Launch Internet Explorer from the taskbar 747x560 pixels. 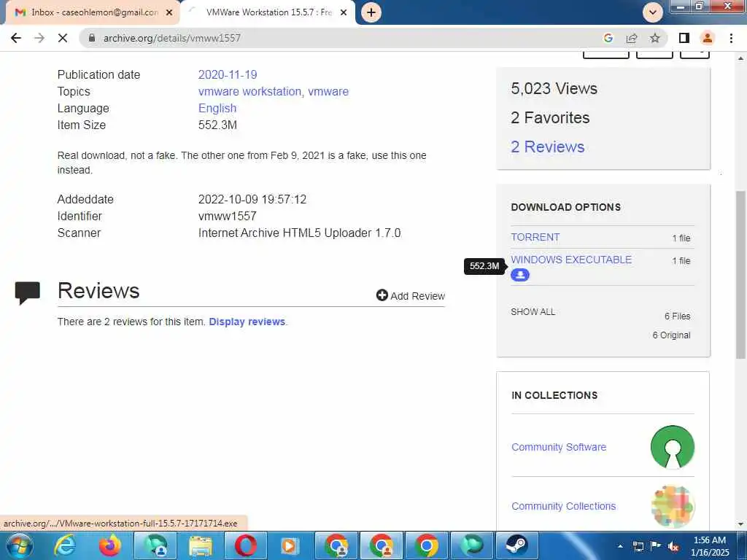click(64, 545)
